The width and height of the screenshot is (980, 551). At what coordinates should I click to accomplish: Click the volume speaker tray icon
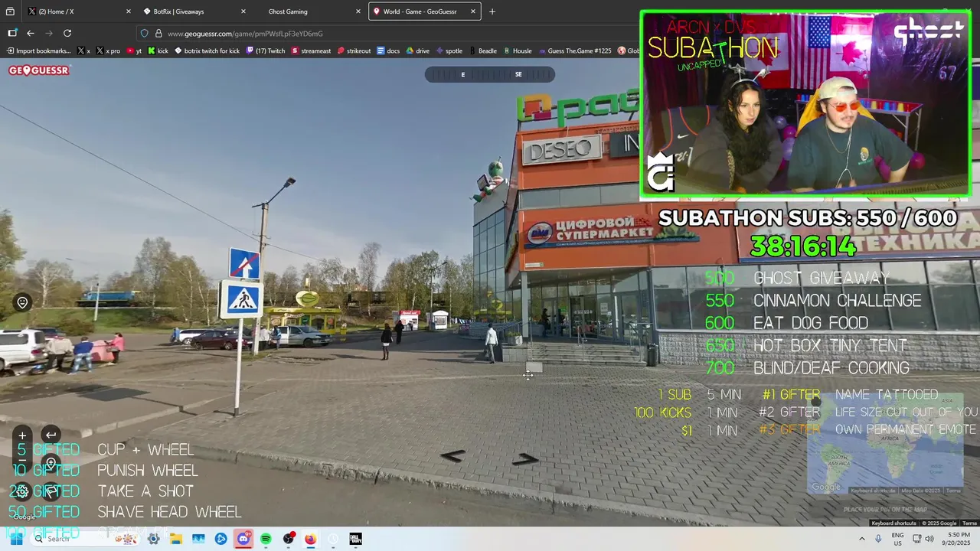click(929, 539)
